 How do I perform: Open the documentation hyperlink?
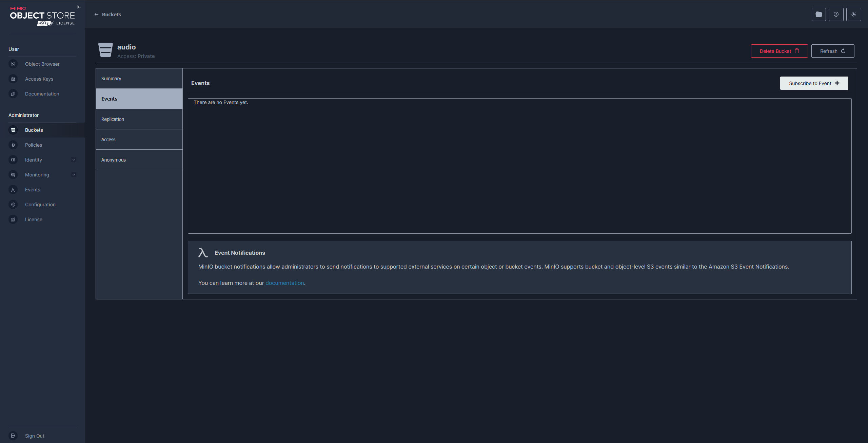click(284, 283)
